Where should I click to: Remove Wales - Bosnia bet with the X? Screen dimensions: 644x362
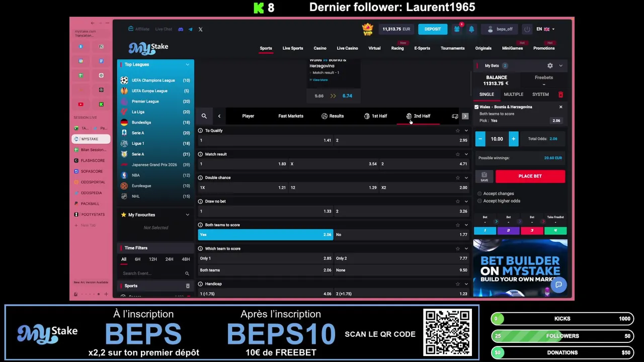[x=560, y=107]
